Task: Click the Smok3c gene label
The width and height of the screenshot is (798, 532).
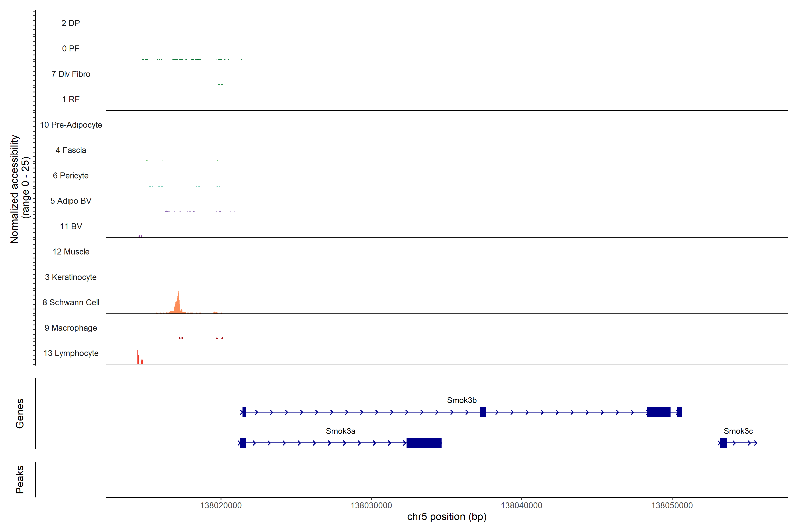Action: (738, 431)
